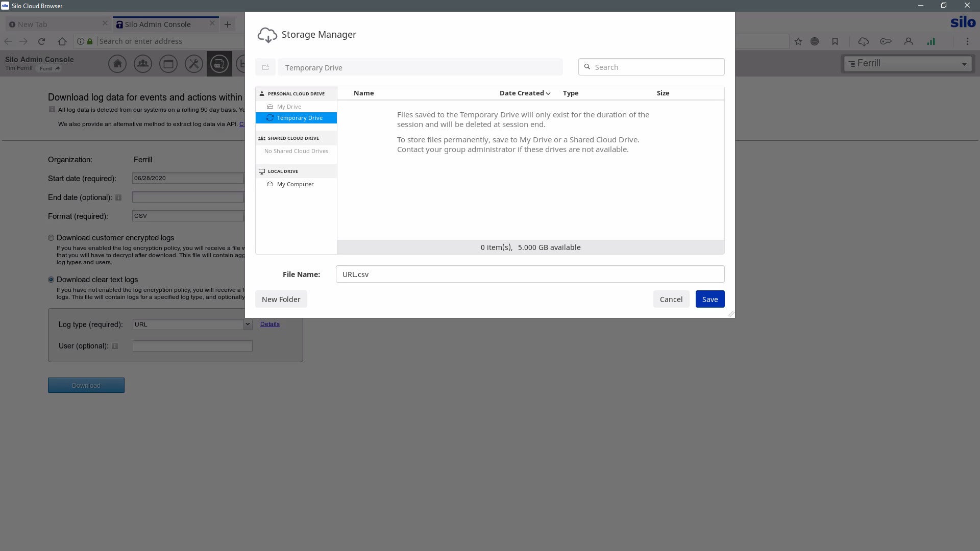Click the Silo logo
Image resolution: width=980 pixels, height=551 pixels.
[x=963, y=22]
